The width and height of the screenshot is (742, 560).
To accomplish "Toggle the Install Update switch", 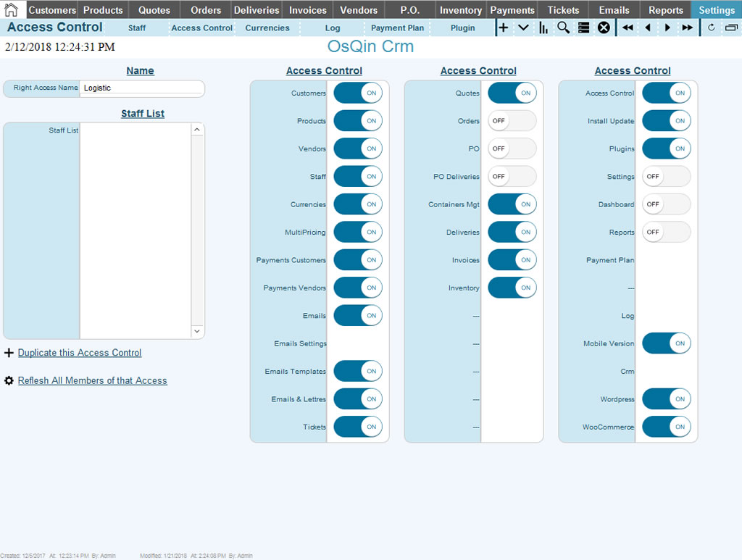I will pyautogui.click(x=667, y=121).
